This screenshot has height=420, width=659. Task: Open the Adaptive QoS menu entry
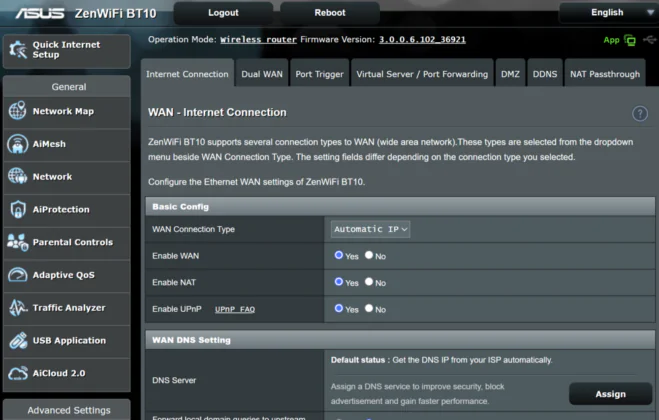[x=67, y=275]
